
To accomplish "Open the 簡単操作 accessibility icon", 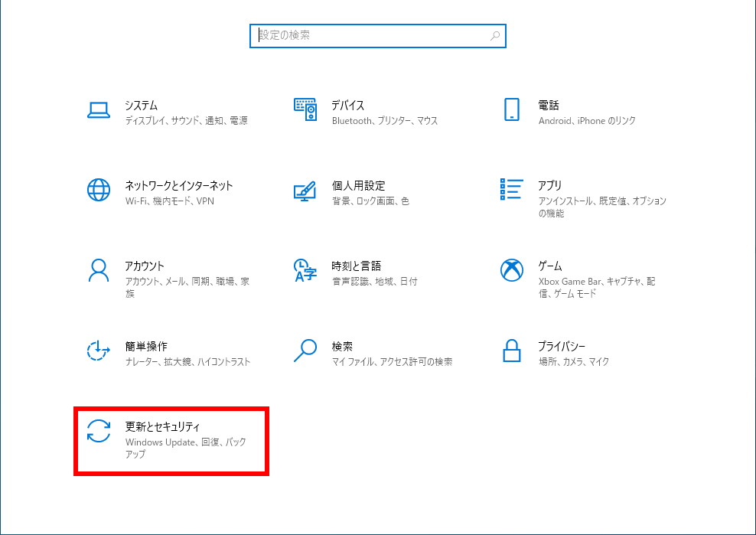I will 99,351.
